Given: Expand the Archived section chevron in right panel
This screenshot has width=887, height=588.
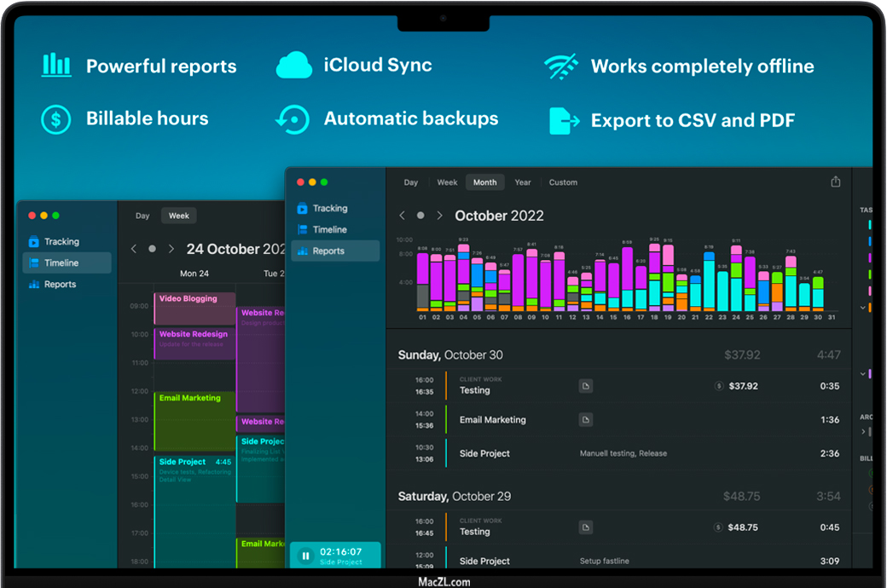Looking at the screenshot, I should (863, 432).
